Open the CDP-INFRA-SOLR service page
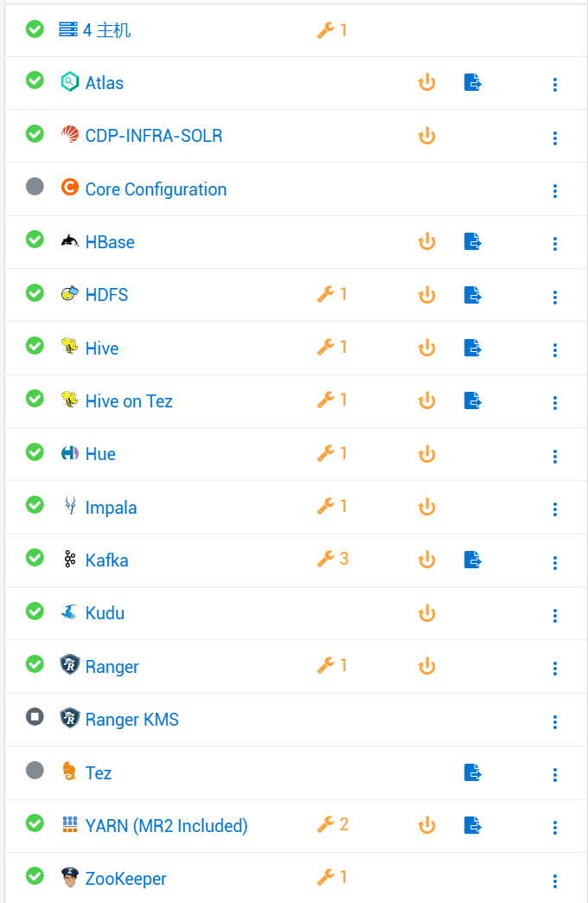 pyautogui.click(x=153, y=136)
